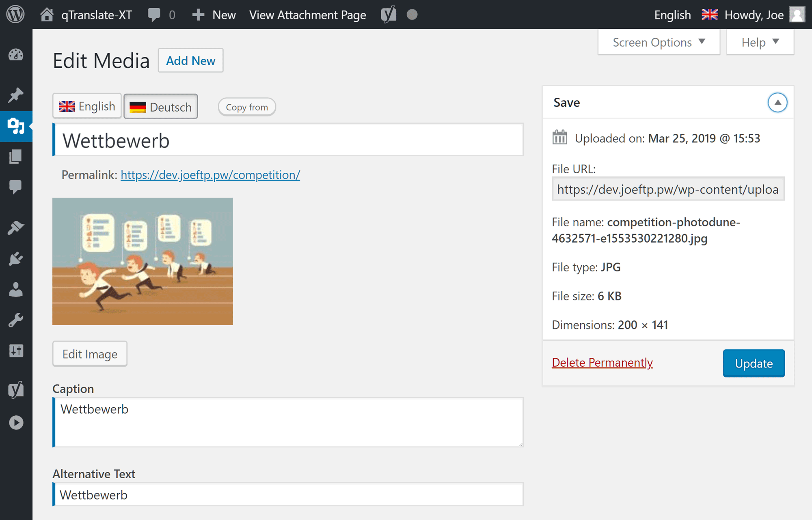Switch to the Deutsch language tab
The width and height of the screenshot is (812, 520).
(x=160, y=107)
